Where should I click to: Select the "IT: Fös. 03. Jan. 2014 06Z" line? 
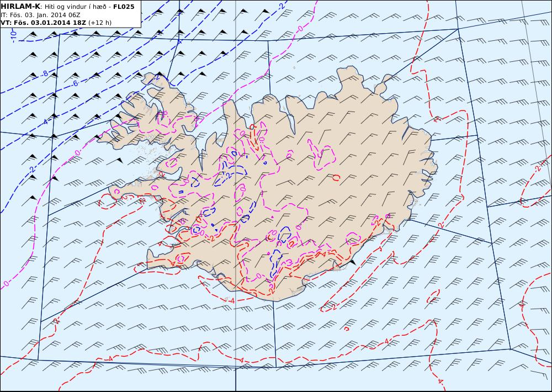[41, 15]
